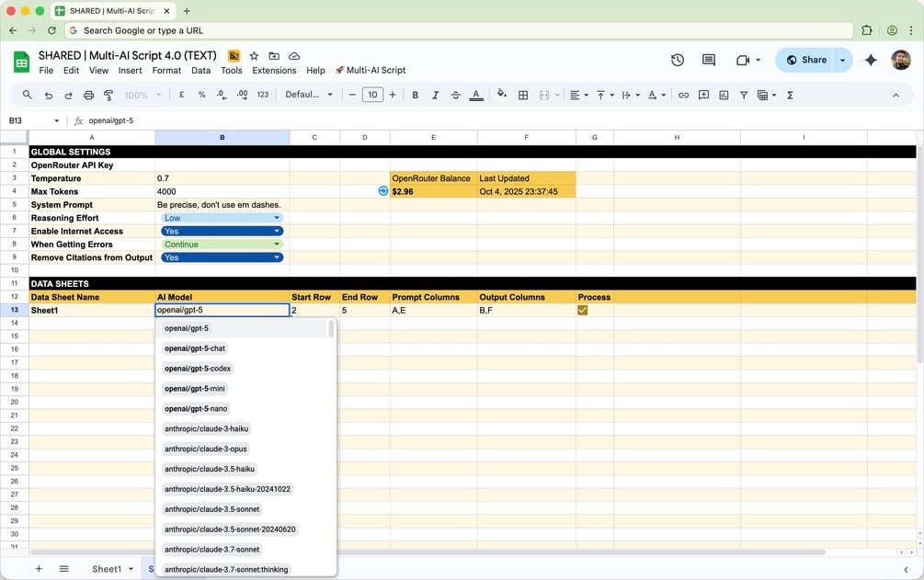Open the Enable Internet Access dropdown
The height and width of the screenshot is (580, 924).
tap(222, 231)
